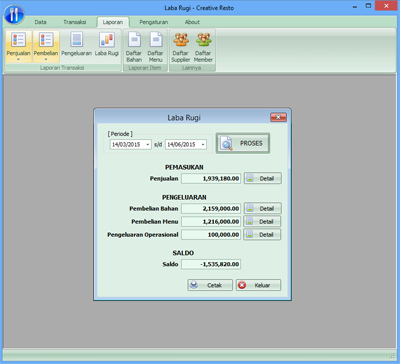Open the start date 14/03/2015 dropdown
Image resolution: width=400 pixels, height=364 pixels.
[147, 145]
